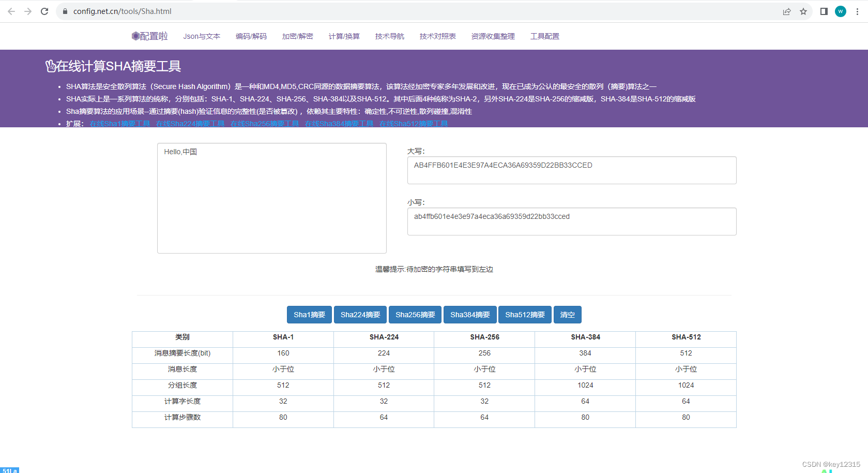Click the share page icon
Image resolution: width=868 pixels, height=473 pixels.
click(x=787, y=11)
